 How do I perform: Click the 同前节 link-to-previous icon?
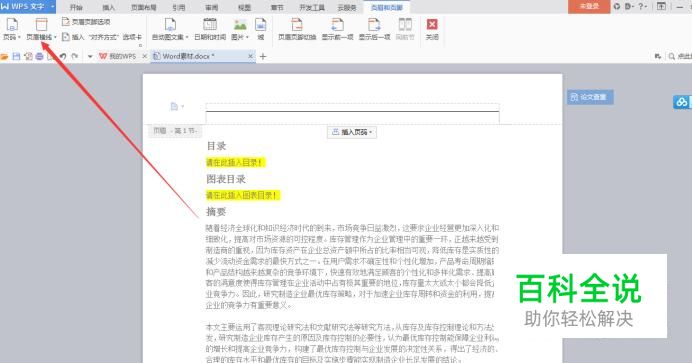[x=405, y=25]
